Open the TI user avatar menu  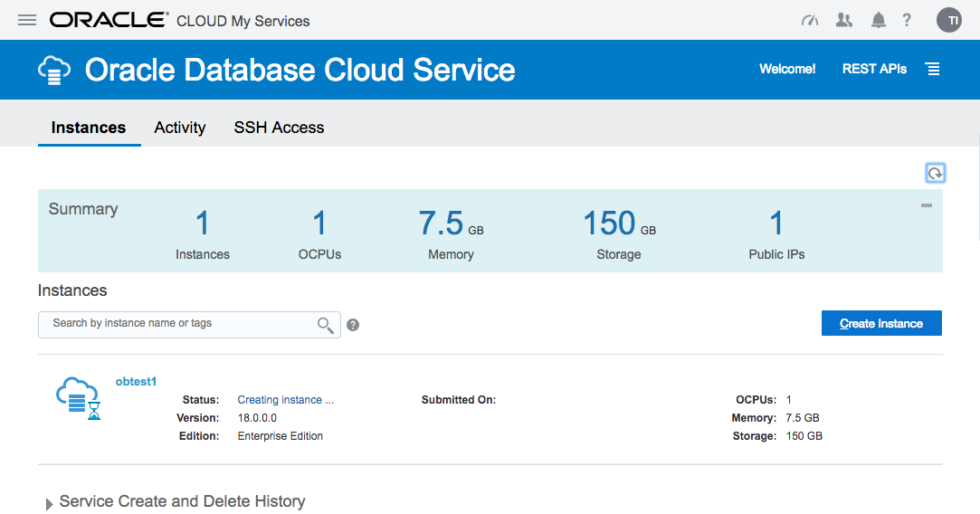coord(948,21)
